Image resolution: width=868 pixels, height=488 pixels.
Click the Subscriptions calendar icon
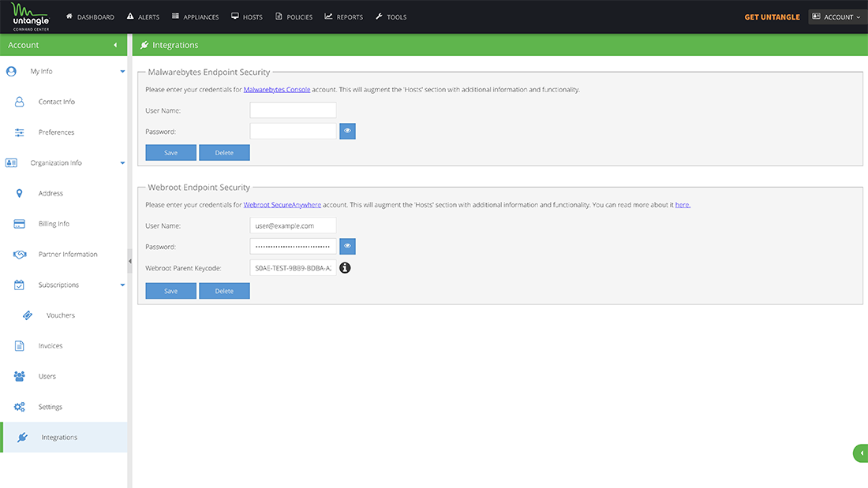(20, 285)
